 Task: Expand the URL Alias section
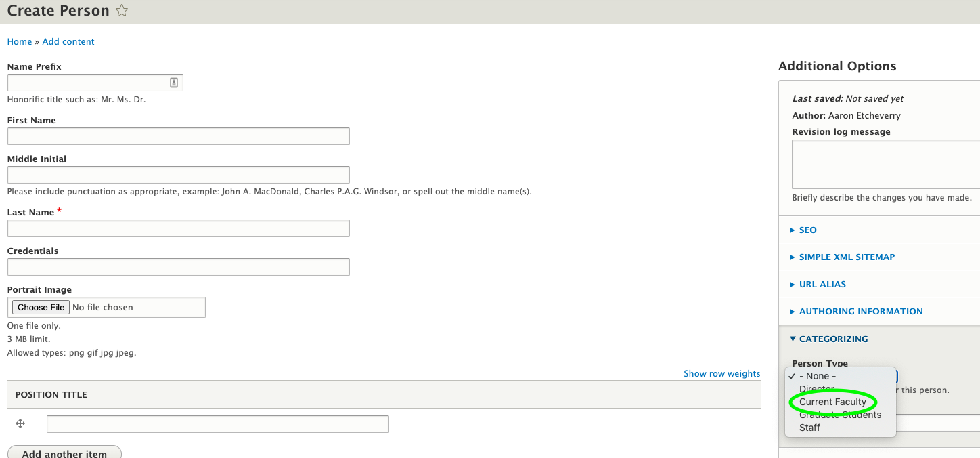coord(822,284)
